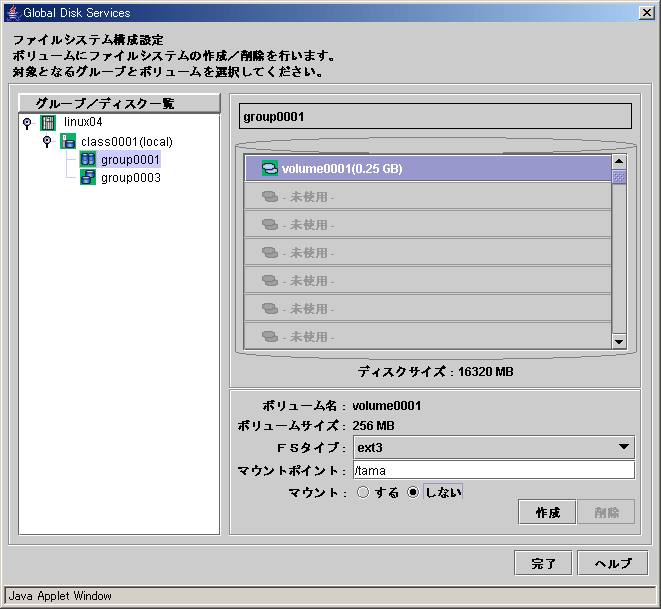
Task: Click the volume list scroll down arrow
Action: [x=619, y=341]
